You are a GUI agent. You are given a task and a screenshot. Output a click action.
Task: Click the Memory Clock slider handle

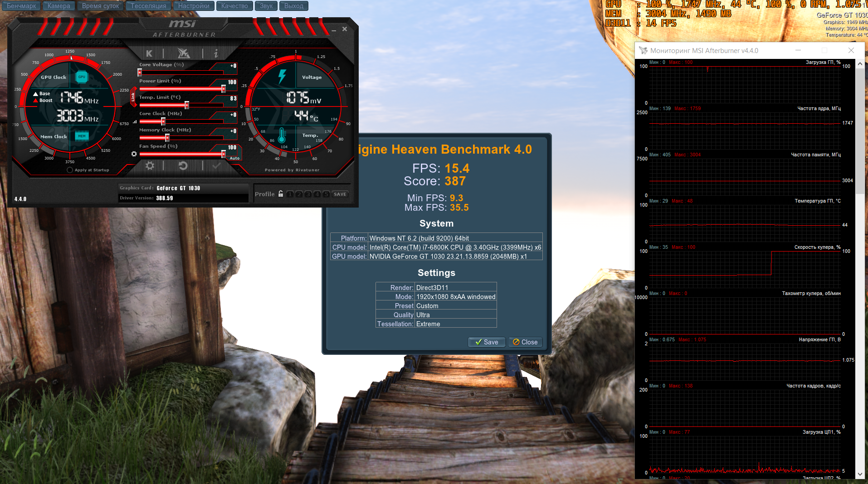(x=167, y=138)
